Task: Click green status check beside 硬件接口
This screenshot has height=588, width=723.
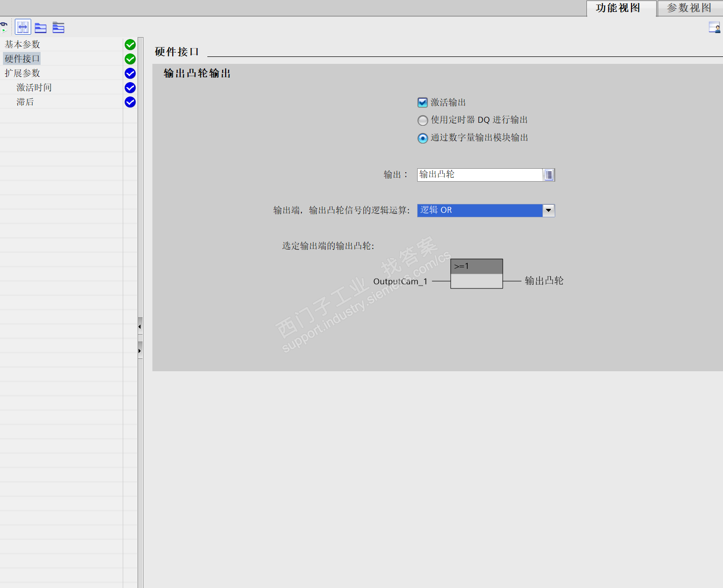Action: [130, 59]
